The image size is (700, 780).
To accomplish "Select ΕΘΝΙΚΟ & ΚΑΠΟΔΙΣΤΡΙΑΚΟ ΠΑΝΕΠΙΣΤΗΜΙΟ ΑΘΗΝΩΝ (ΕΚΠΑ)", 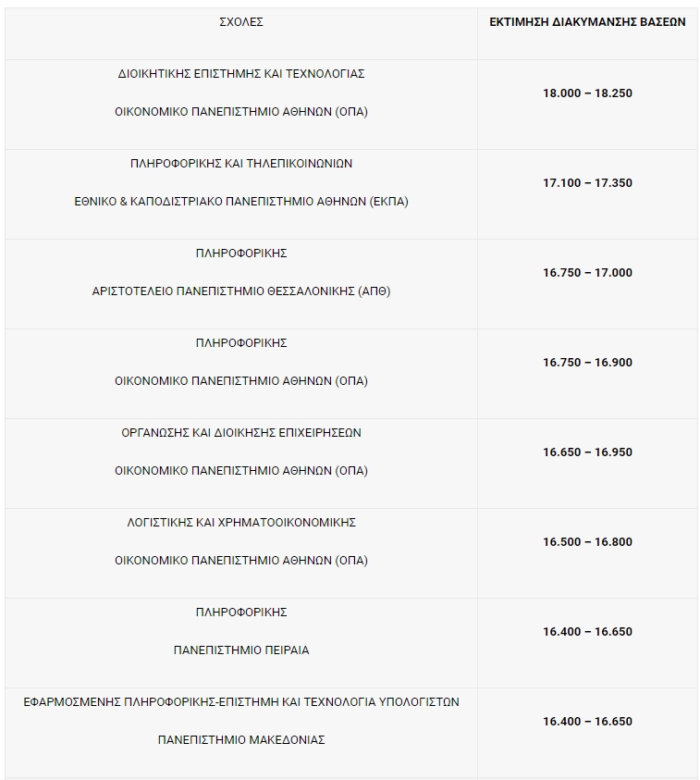I will pos(241,202).
